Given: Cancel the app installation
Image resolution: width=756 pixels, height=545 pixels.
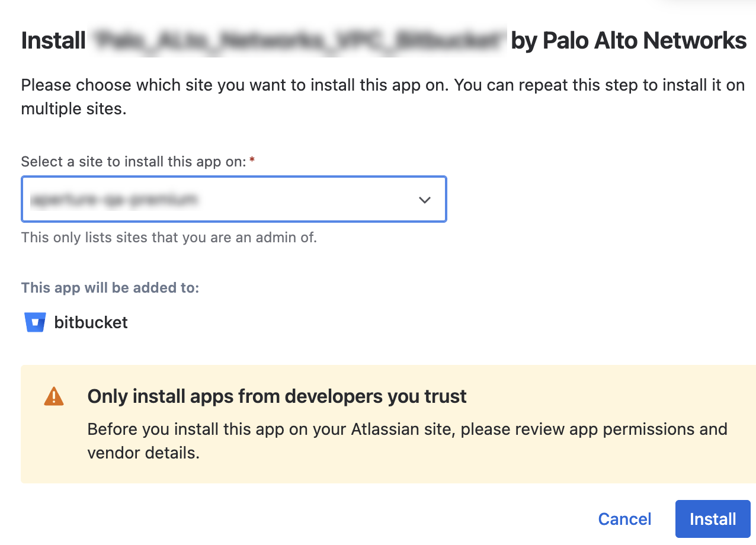Looking at the screenshot, I should [624, 519].
